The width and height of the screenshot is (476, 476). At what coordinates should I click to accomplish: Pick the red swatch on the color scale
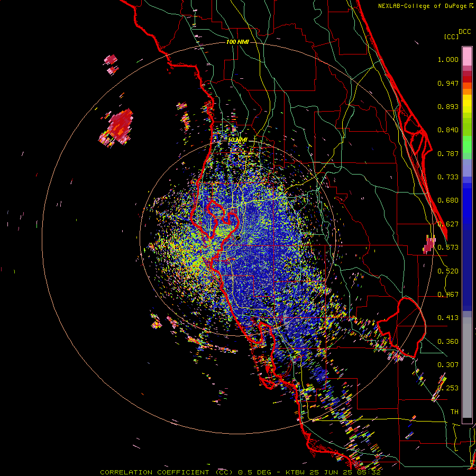(x=467, y=79)
